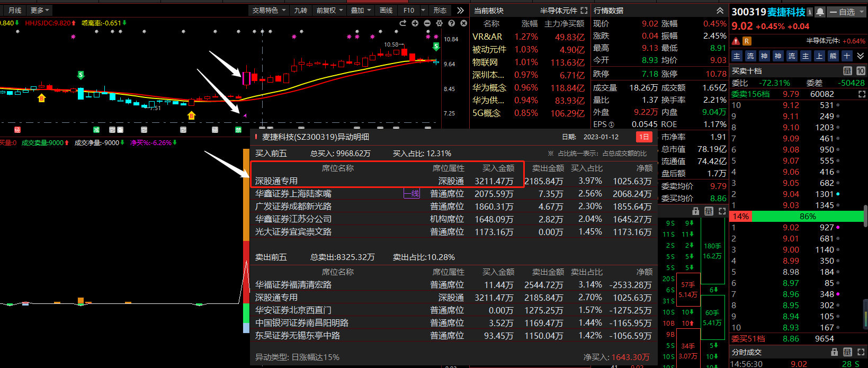This screenshot has width=868, height=368.
Task: Click the red 14% sell ratio bar
Action: (740, 217)
